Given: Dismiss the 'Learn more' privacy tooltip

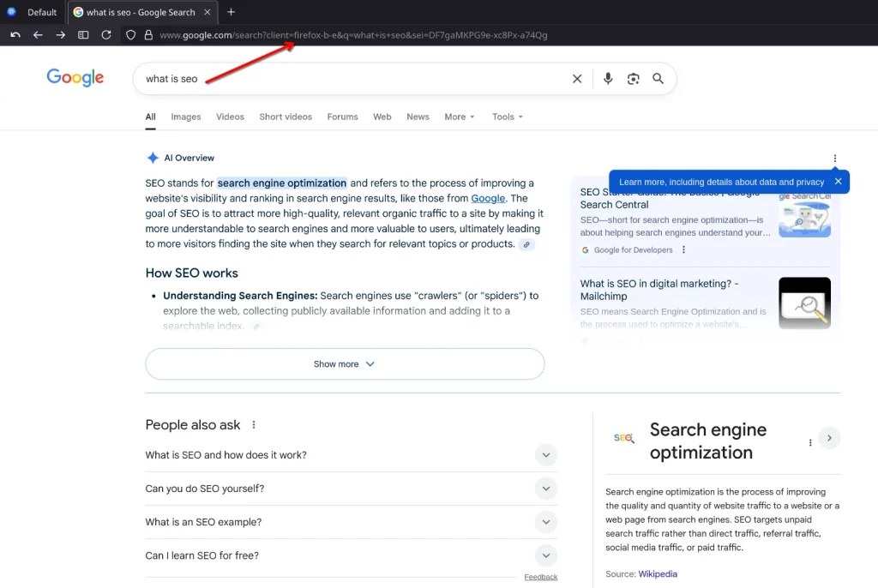Looking at the screenshot, I should [838, 182].
